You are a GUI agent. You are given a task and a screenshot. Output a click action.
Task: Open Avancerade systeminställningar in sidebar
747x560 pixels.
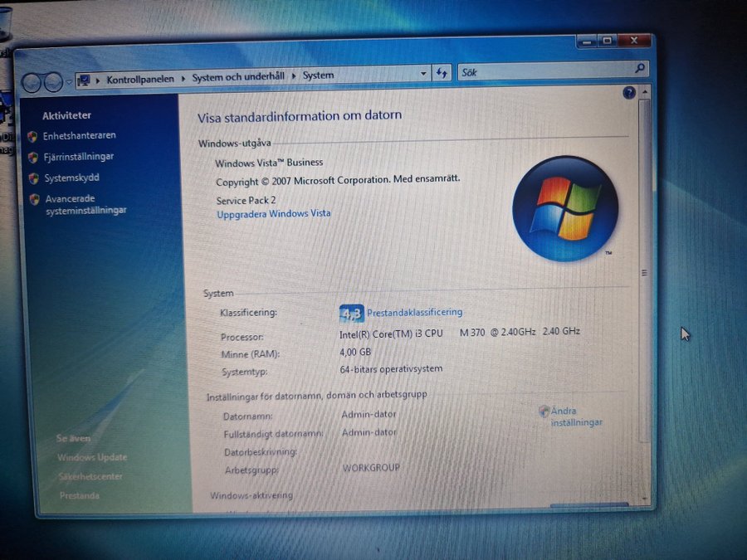tap(85, 204)
